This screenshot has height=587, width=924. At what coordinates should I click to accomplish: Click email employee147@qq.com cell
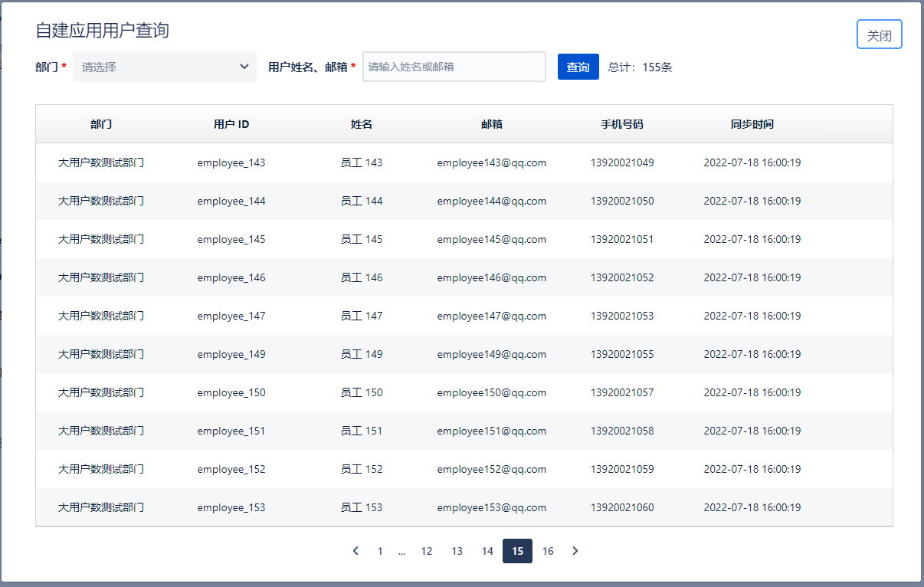point(491,316)
